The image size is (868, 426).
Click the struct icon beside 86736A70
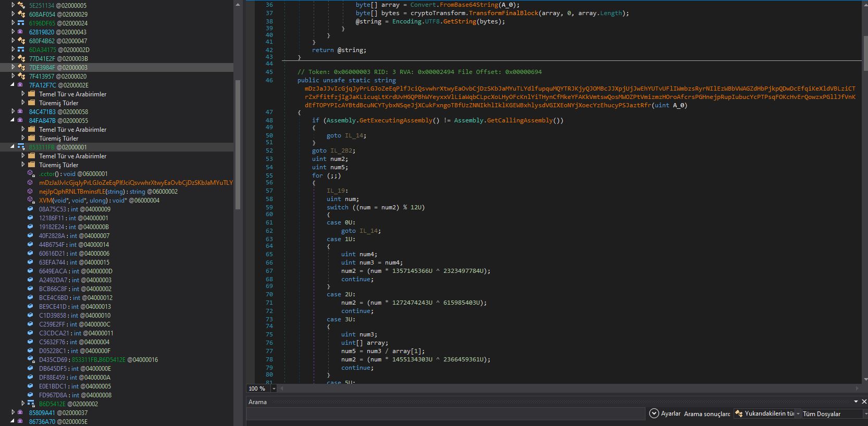click(x=21, y=421)
